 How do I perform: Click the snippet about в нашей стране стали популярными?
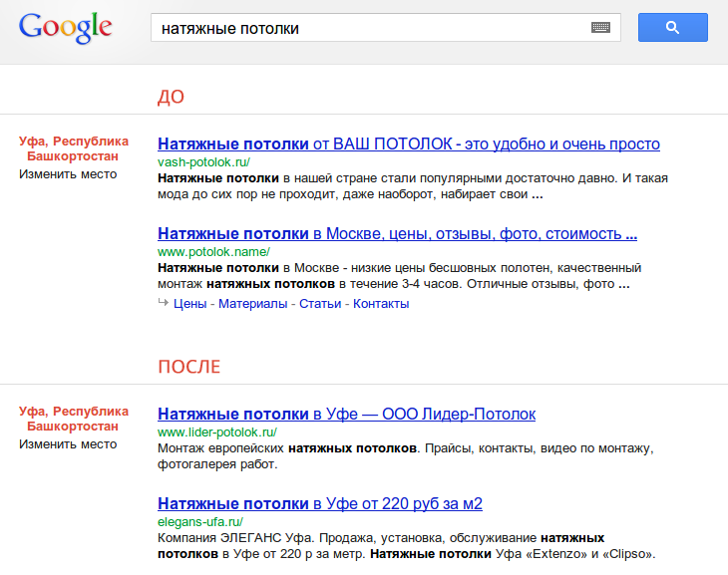[413, 186]
